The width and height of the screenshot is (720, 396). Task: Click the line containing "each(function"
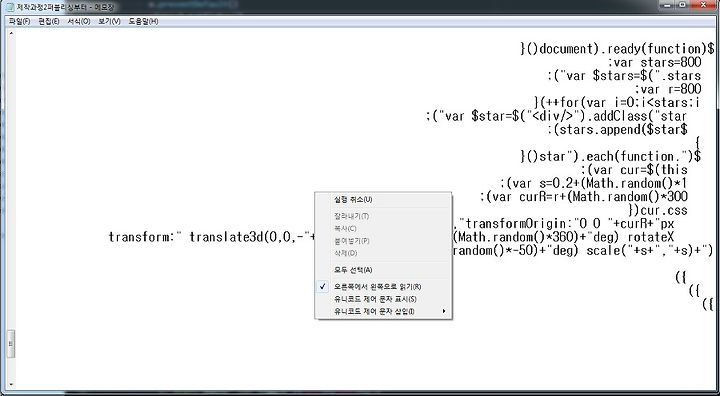click(x=611, y=157)
